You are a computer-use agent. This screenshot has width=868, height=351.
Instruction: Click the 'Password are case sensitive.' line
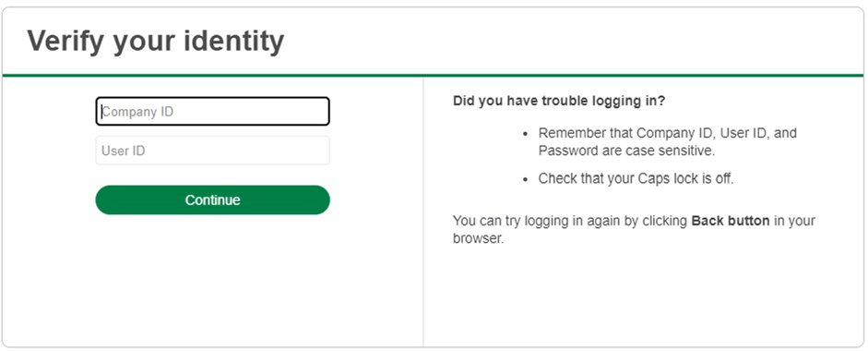pyautogui.click(x=626, y=151)
